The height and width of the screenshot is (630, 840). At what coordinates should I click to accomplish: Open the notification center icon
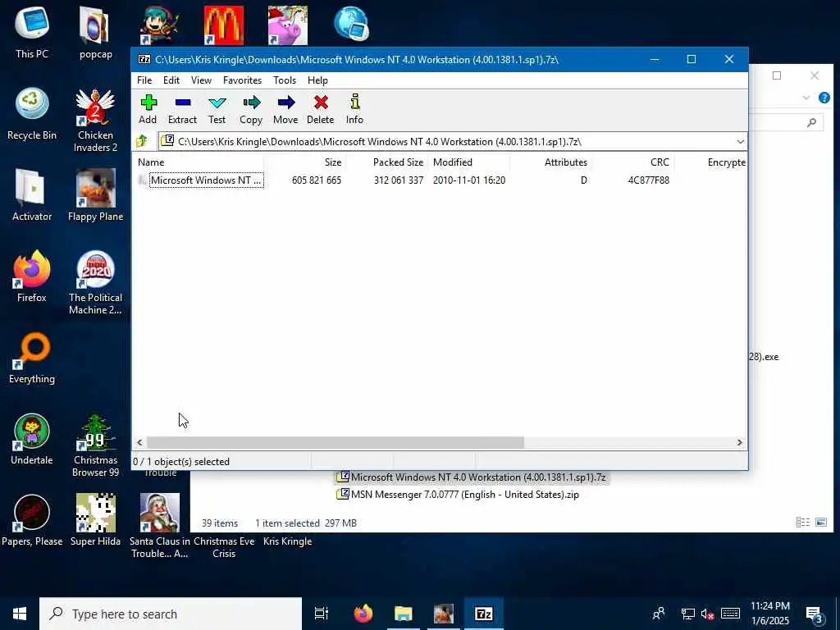tap(815, 614)
